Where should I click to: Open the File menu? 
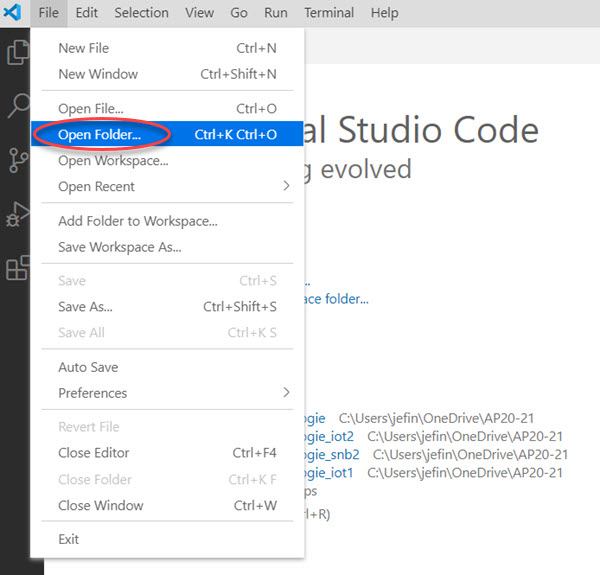[x=49, y=13]
